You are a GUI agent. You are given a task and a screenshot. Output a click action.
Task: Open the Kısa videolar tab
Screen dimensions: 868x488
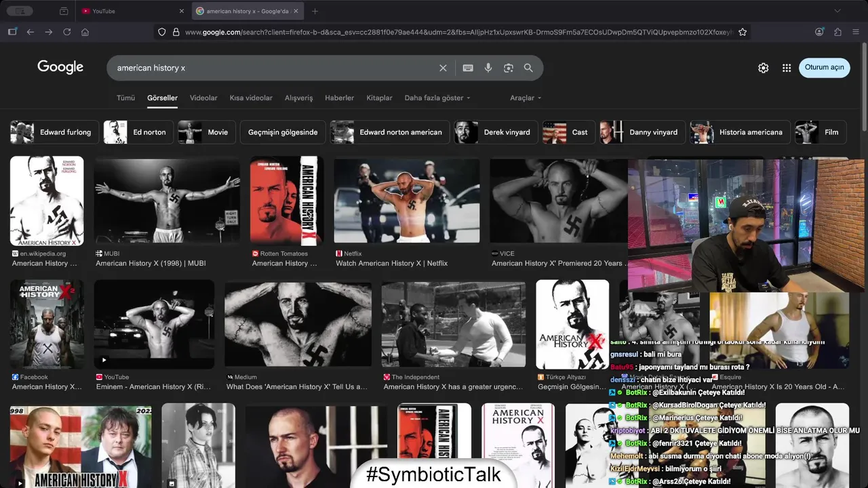click(x=251, y=98)
